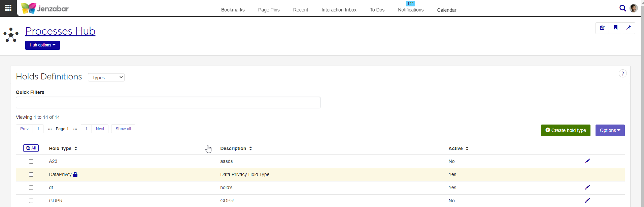The image size is (644, 207).
Task: Pin this page with pushpin icon
Action: point(628,28)
